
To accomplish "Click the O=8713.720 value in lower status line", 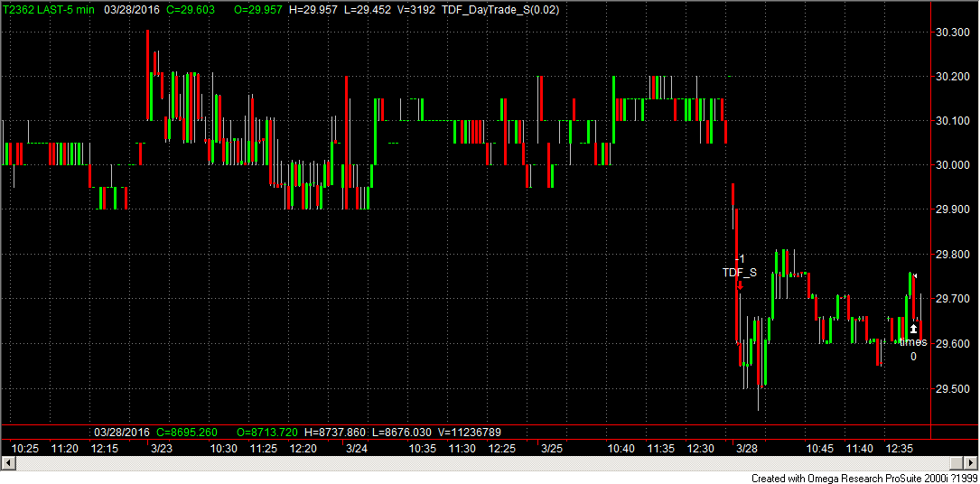I will coord(267,432).
